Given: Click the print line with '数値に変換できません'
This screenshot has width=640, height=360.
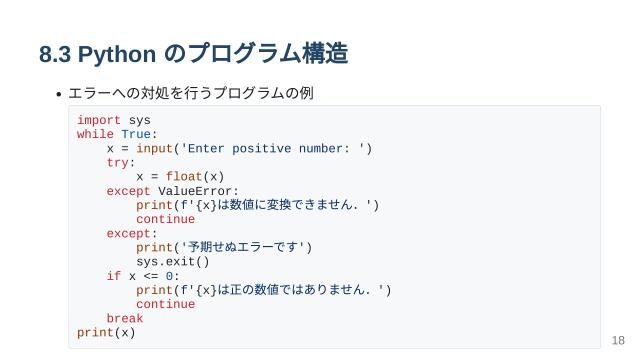Looking at the screenshot, I should coord(258,205).
